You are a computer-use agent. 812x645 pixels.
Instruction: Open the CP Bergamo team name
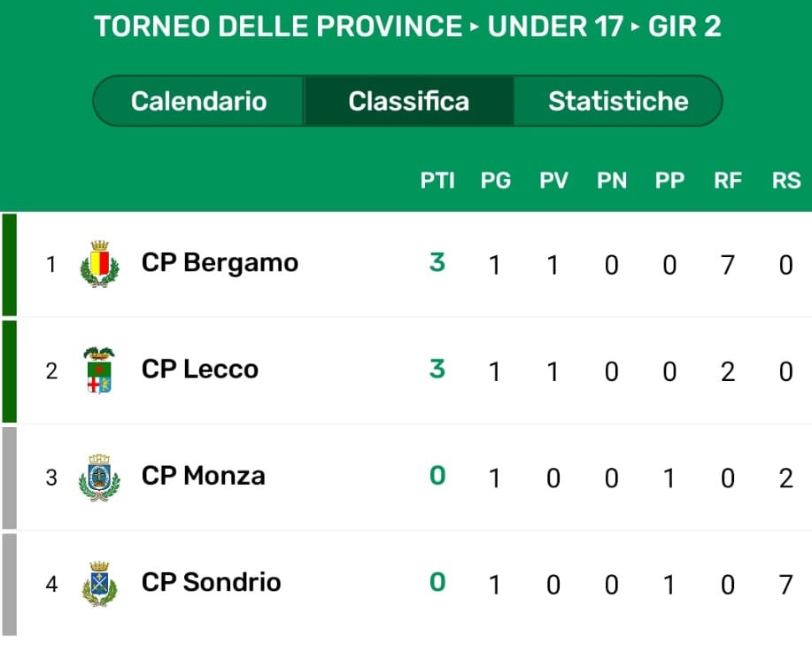point(220,263)
